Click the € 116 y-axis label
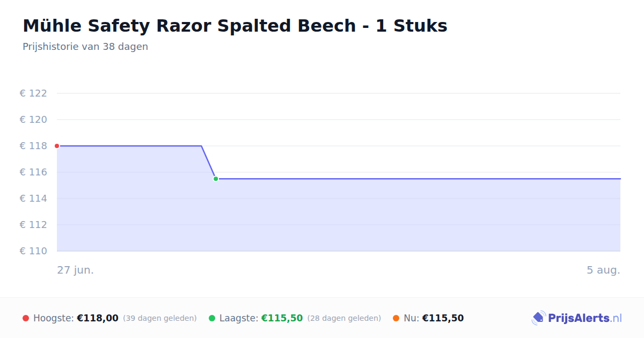Viewport: 644px width, 338px height. coord(33,172)
